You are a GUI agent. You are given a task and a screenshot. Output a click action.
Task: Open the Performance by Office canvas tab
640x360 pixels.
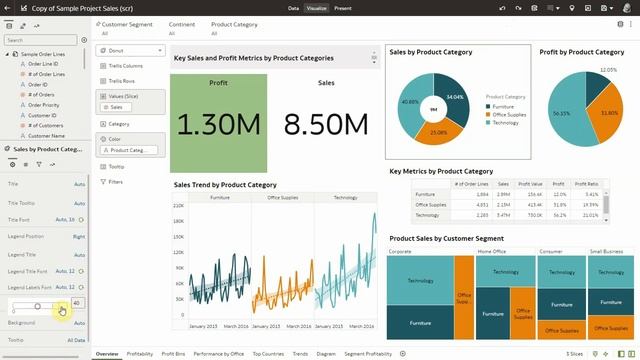(218, 354)
